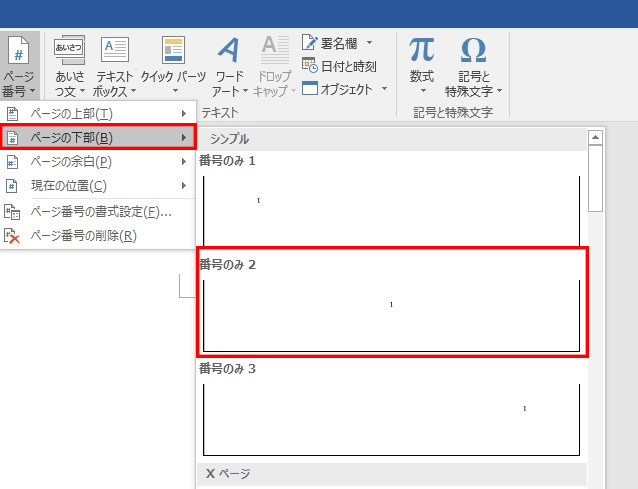Screen dimensions: 638x489
Task: Click the 記号と特殊文字 group label
Action: click(x=453, y=112)
